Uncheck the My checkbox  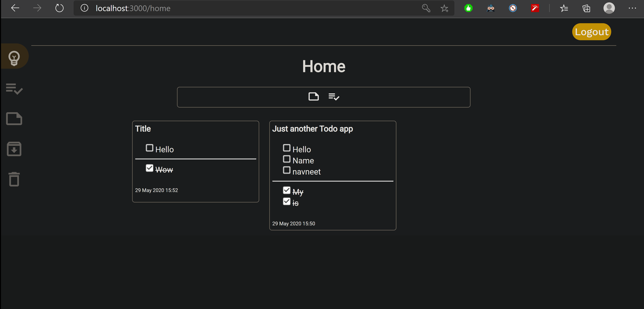(286, 190)
